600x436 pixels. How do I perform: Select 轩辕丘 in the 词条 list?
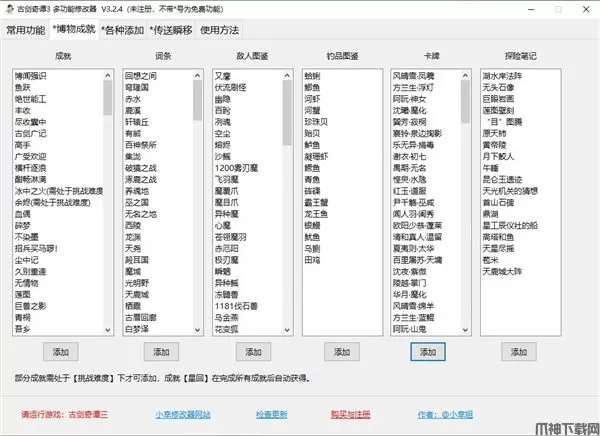click(x=137, y=122)
